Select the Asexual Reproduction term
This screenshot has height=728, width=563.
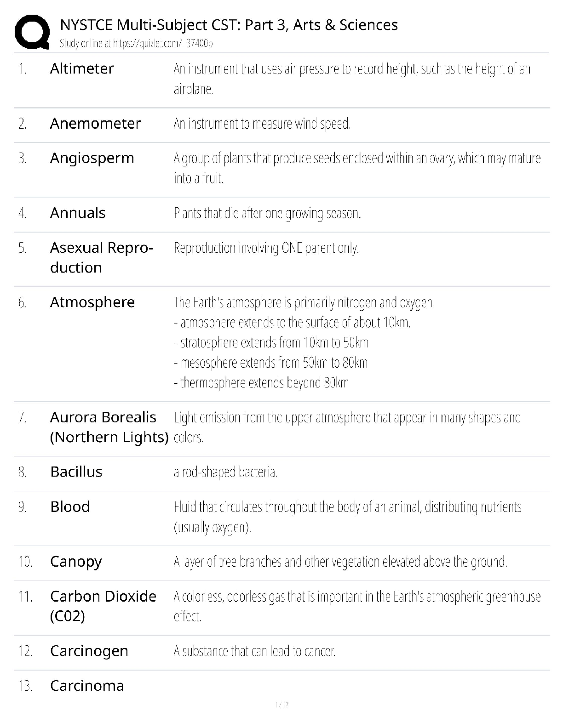click(101, 257)
